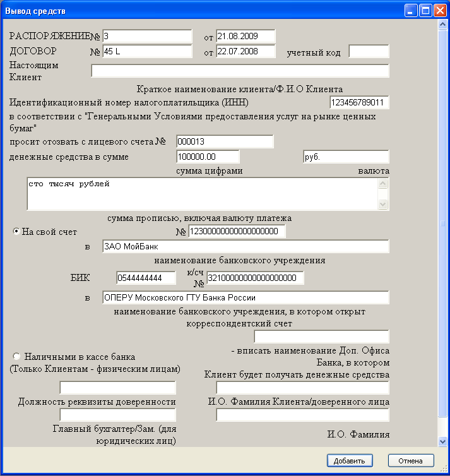
Task: Click the window scrollbar down arrow
Action: pos(442,442)
